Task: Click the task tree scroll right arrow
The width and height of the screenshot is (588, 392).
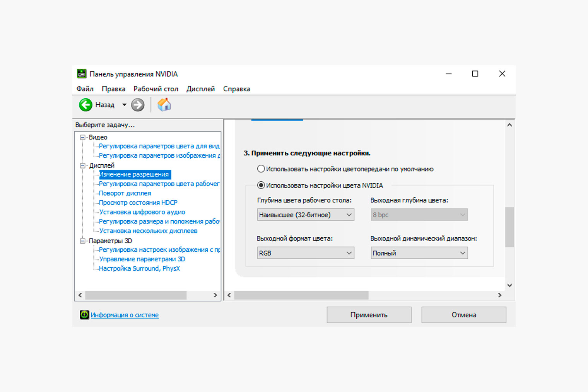Action: (x=215, y=295)
